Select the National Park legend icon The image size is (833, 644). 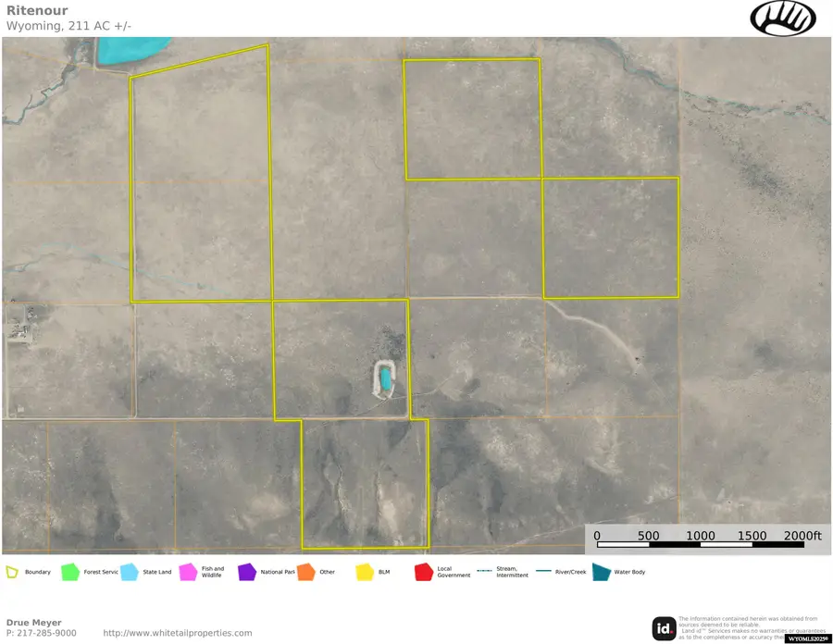pos(247,572)
